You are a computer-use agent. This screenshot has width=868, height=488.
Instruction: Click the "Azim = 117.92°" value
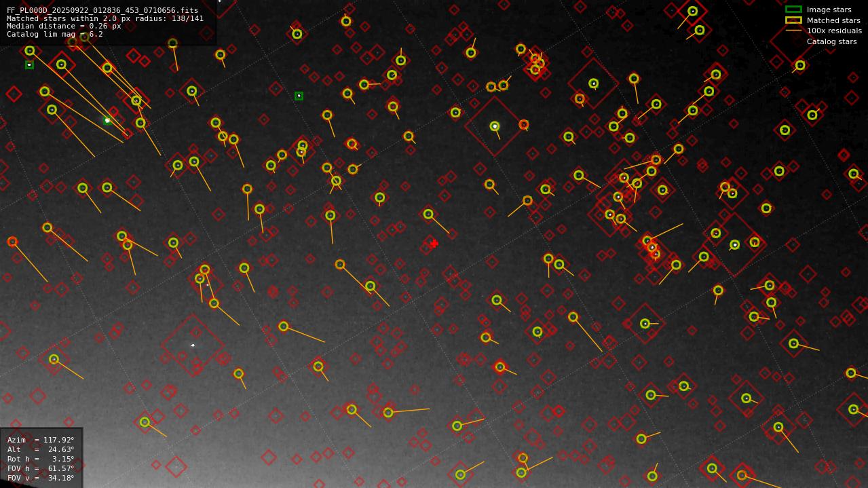pos(41,440)
